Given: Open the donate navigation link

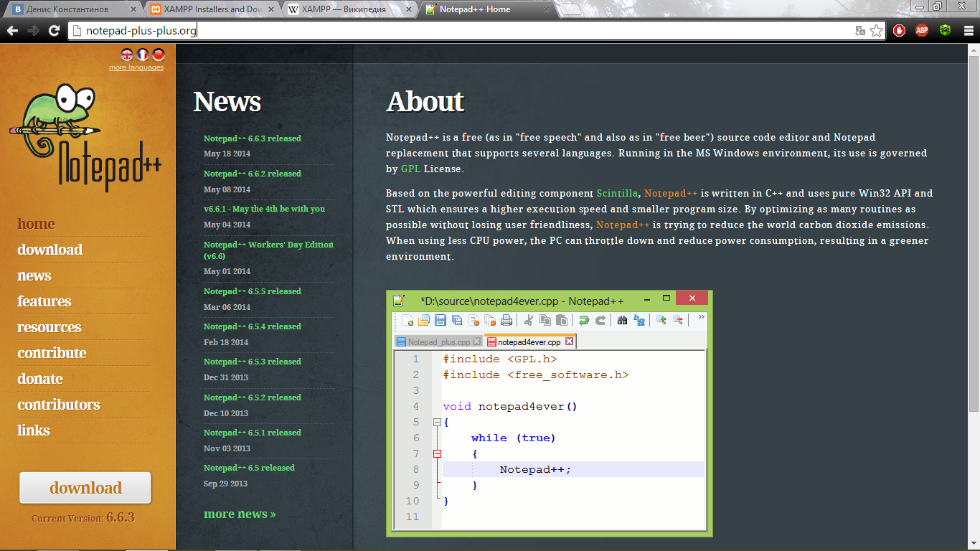Looking at the screenshot, I should pyautogui.click(x=40, y=379).
